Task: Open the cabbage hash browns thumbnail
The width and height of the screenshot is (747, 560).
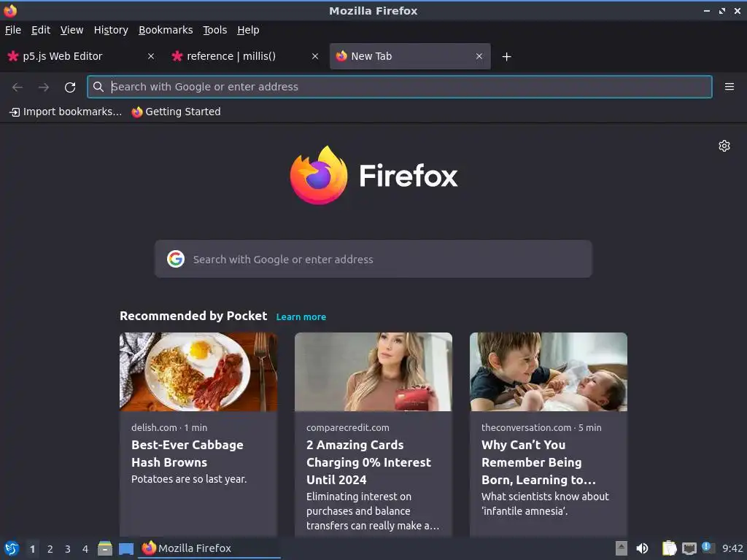Action: 198,372
